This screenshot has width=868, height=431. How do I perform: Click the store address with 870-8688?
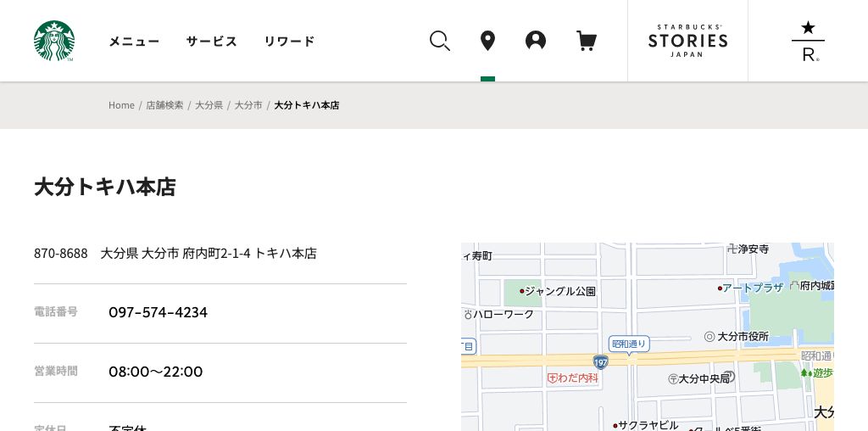[x=175, y=254]
